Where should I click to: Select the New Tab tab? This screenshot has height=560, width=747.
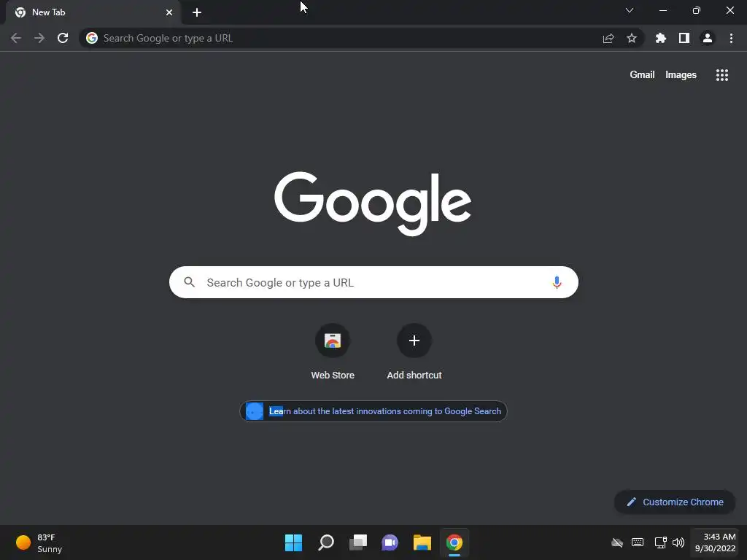[x=93, y=12]
